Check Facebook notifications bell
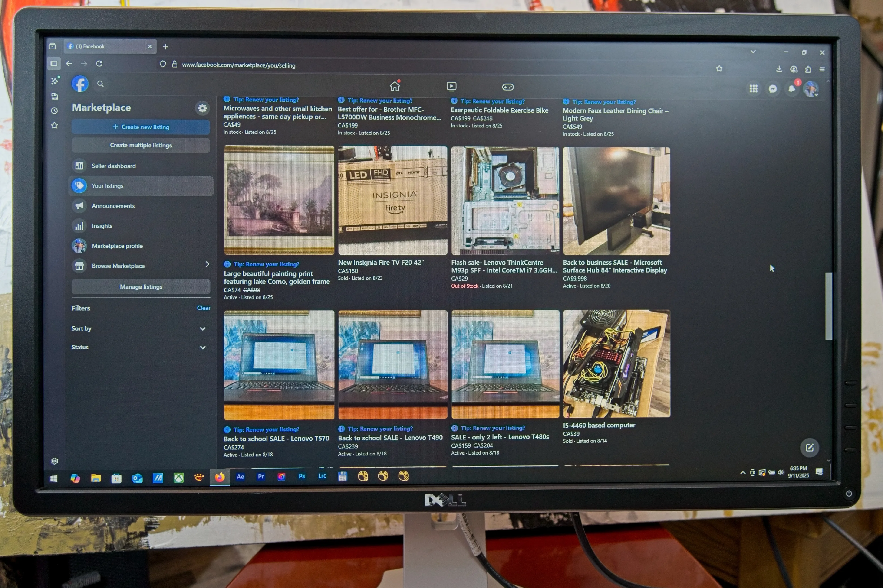The height and width of the screenshot is (588, 883). pyautogui.click(x=792, y=88)
